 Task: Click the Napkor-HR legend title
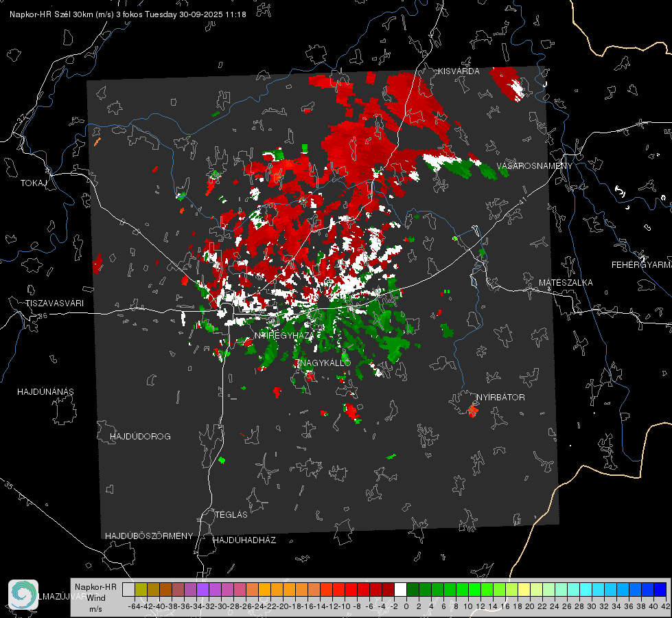(x=95, y=586)
